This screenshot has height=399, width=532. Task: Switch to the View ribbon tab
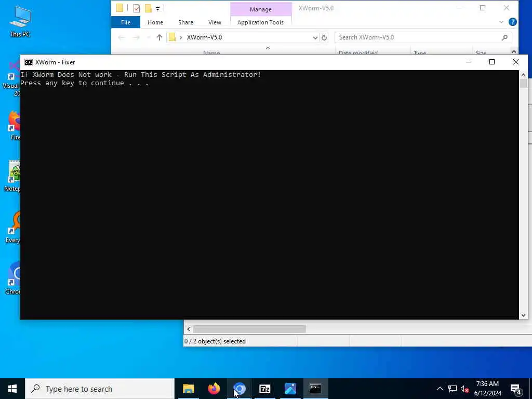pos(215,22)
